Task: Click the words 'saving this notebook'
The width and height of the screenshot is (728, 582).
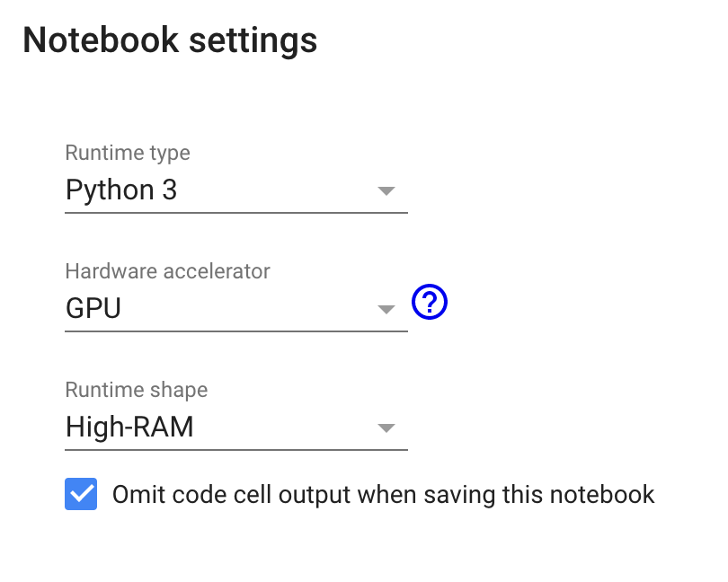Action: [x=539, y=495]
